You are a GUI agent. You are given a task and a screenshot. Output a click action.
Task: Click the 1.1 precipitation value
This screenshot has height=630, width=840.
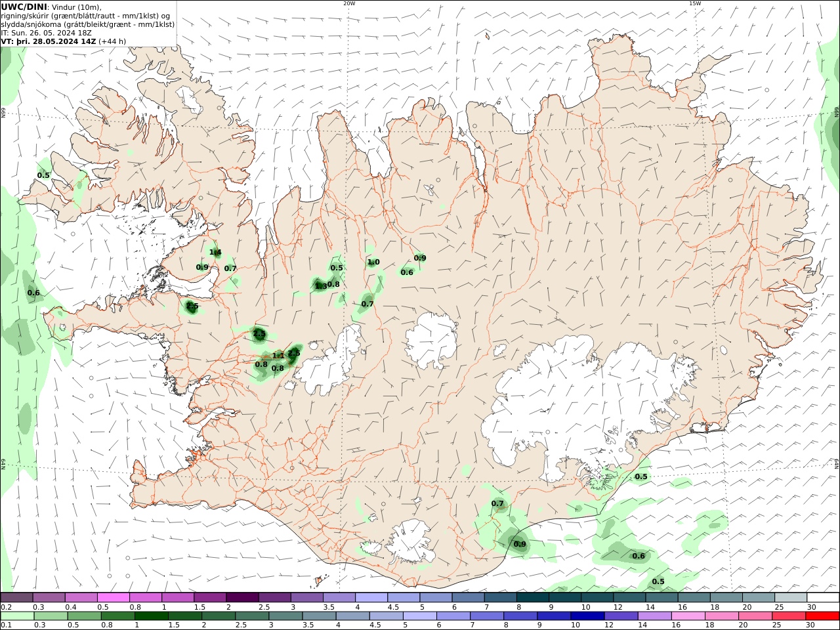(x=278, y=356)
